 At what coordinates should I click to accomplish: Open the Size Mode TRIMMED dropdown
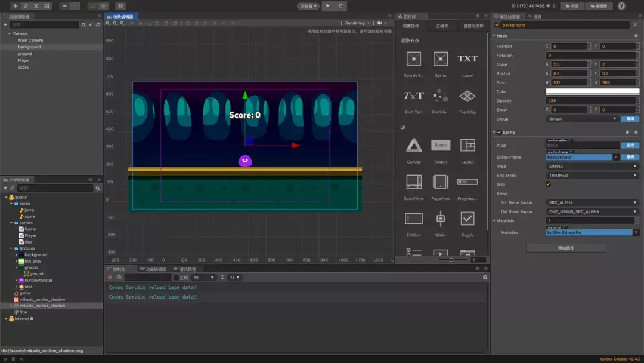(x=592, y=175)
